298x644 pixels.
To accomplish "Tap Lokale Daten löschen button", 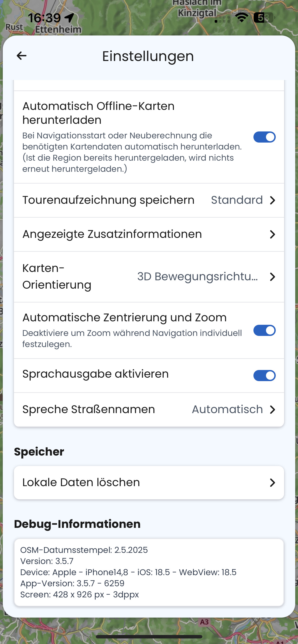I will pyautogui.click(x=149, y=482).
